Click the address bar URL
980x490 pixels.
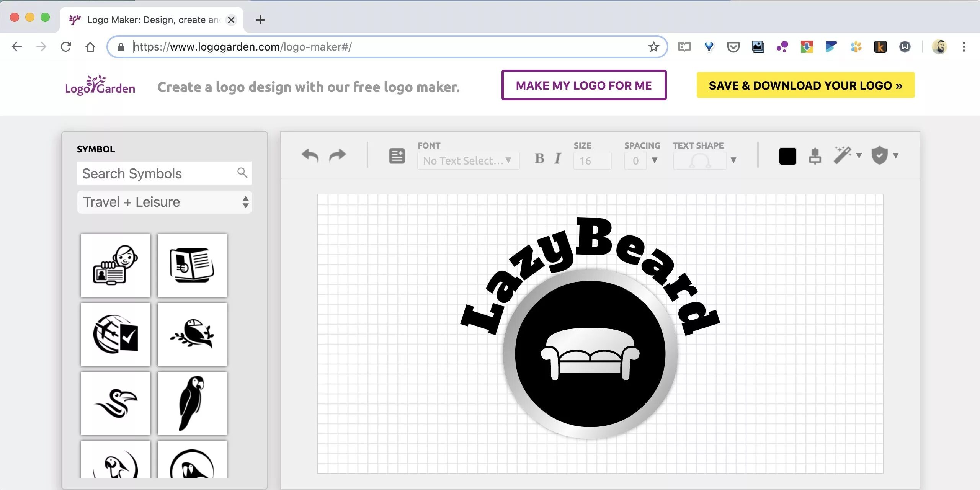(242, 47)
